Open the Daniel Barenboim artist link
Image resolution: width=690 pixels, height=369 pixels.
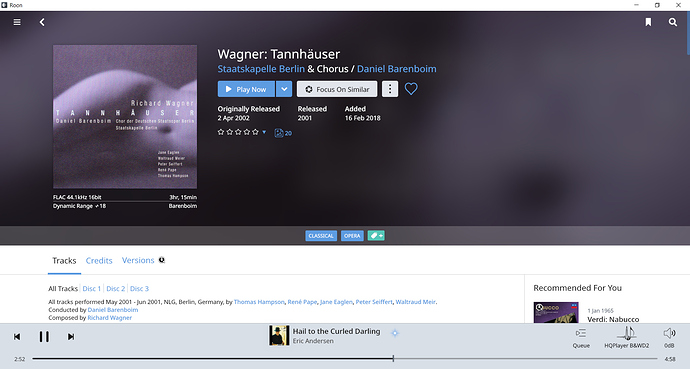(x=396, y=69)
